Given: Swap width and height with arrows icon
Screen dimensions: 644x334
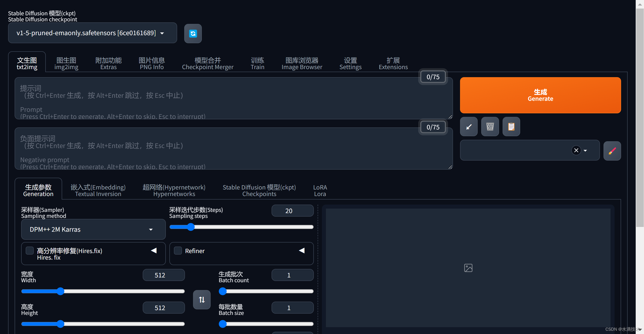Looking at the screenshot, I should coord(202,300).
